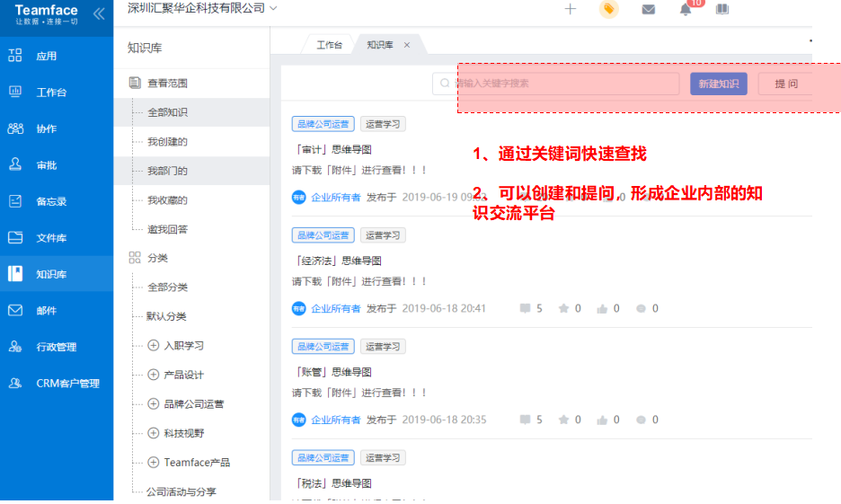The width and height of the screenshot is (841, 504).
Task: Open the 「审计」思维导图 post title
Action: tap(332, 150)
